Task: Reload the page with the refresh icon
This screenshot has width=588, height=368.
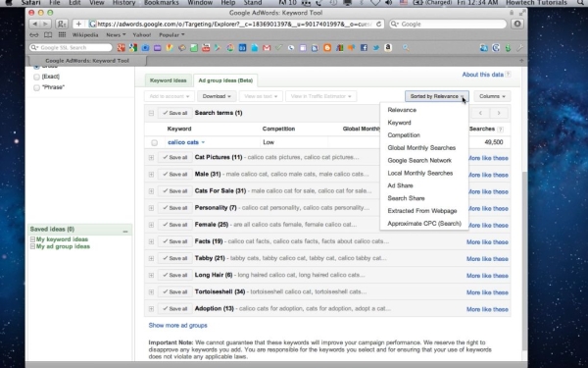Action: tap(378, 24)
